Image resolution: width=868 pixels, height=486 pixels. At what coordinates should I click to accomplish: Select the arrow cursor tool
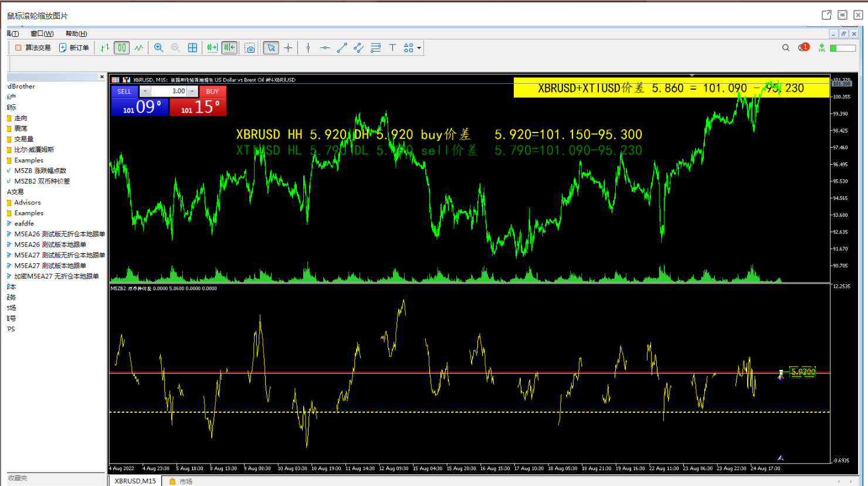(271, 47)
